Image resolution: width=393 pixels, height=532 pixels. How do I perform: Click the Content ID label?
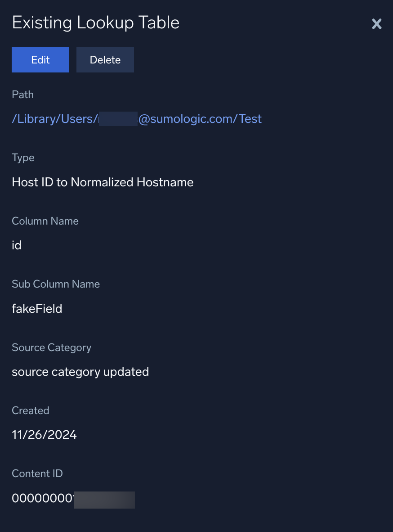click(37, 473)
